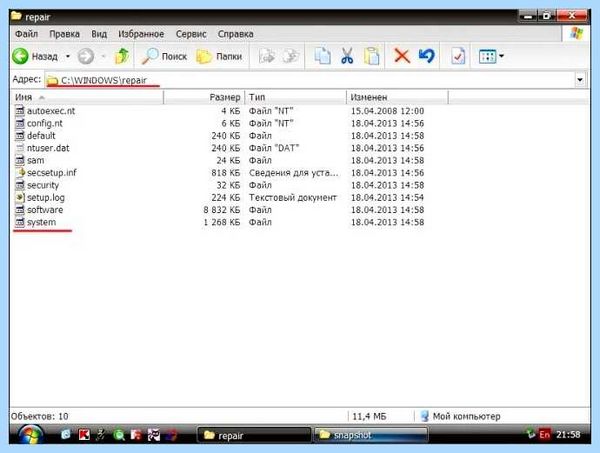
Task: Open the Вид menu
Action: tap(99, 34)
